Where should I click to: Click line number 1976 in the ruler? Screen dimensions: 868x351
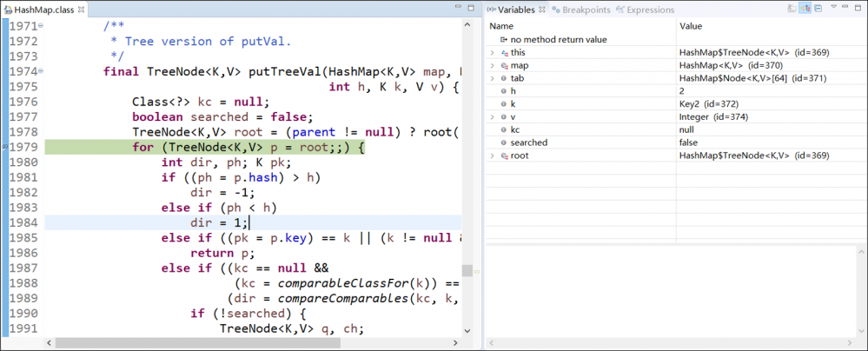click(23, 102)
